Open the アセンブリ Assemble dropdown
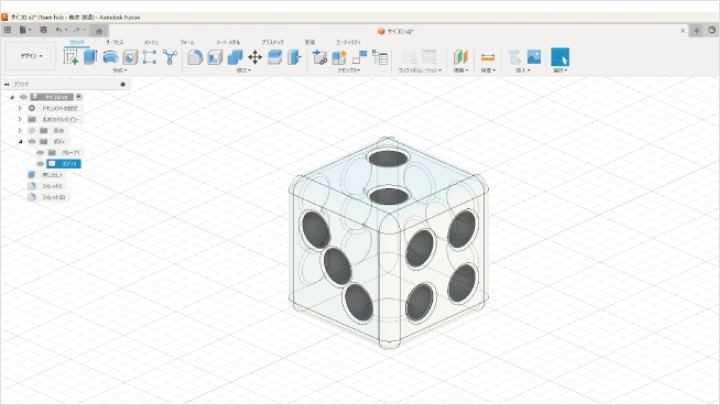 349,70
